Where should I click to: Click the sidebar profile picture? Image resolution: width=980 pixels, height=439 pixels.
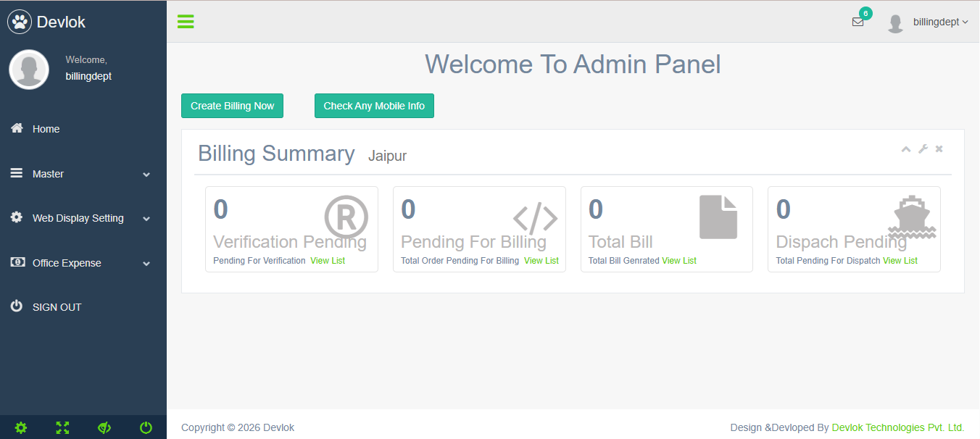29,70
